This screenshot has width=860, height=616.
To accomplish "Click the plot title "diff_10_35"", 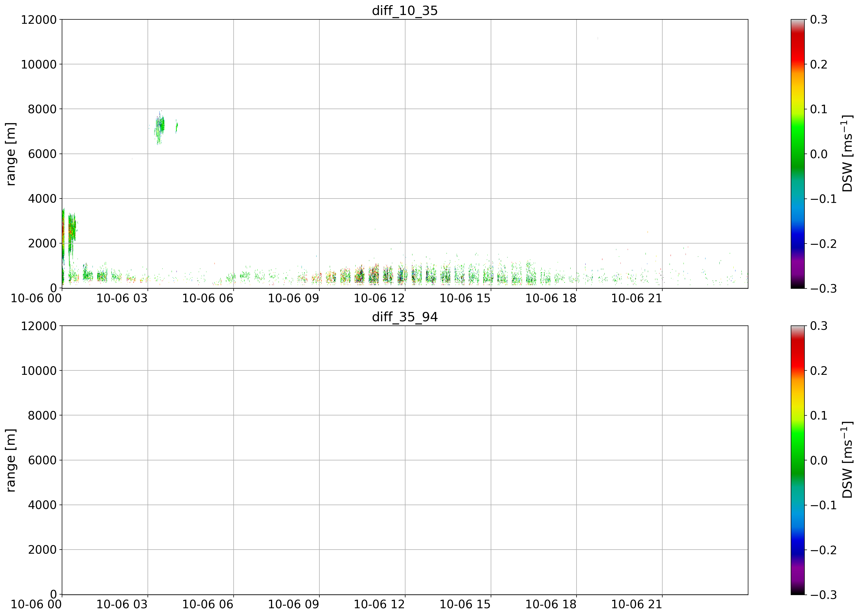I will point(405,10).
